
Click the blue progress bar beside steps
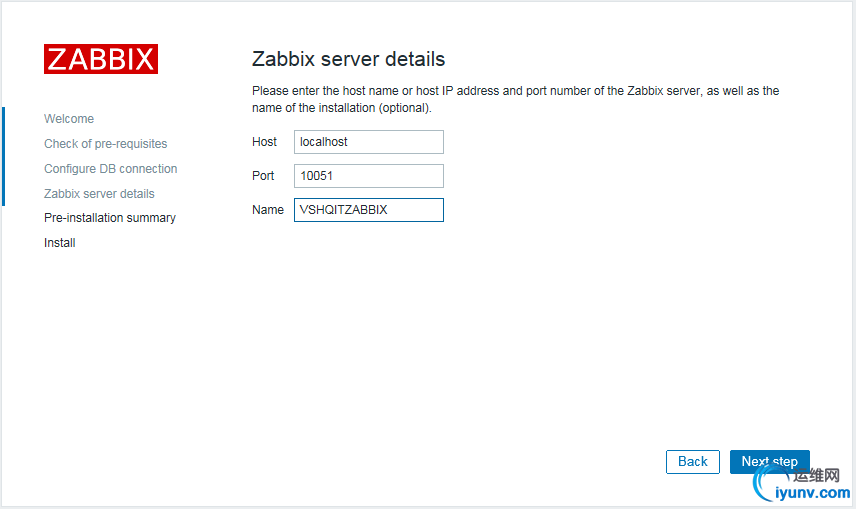pyautogui.click(x=3, y=156)
